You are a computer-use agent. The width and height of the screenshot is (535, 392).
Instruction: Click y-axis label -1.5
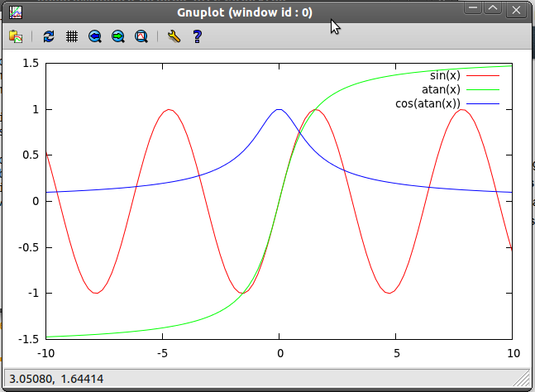(x=28, y=339)
